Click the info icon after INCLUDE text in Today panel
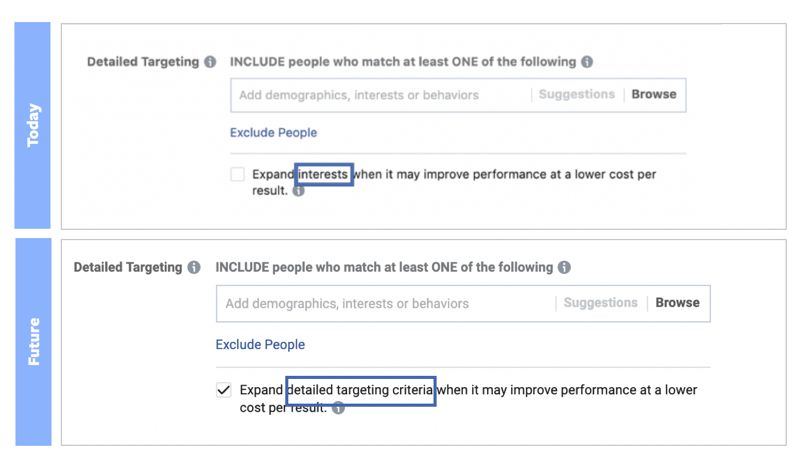The image size is (801, 450). point(587,62)
